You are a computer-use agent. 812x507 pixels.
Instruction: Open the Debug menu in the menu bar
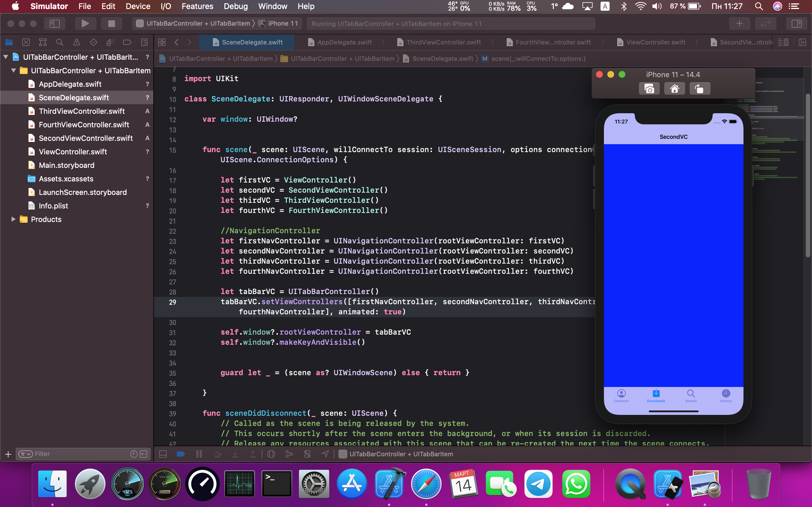[x=235, y=6]
